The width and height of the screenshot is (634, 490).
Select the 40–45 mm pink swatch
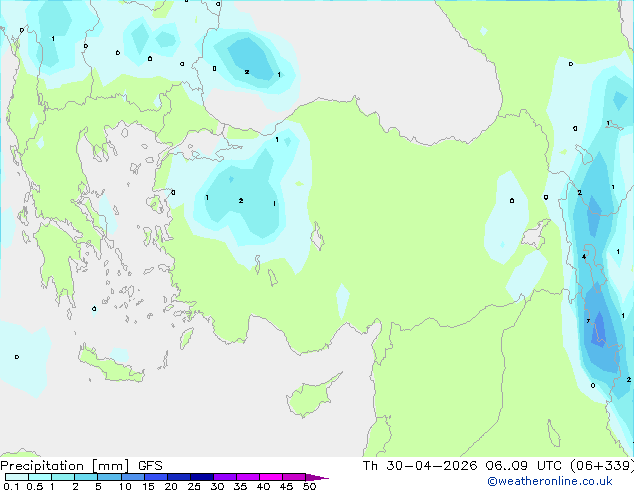pyautogui.click(x=271, y=477)
